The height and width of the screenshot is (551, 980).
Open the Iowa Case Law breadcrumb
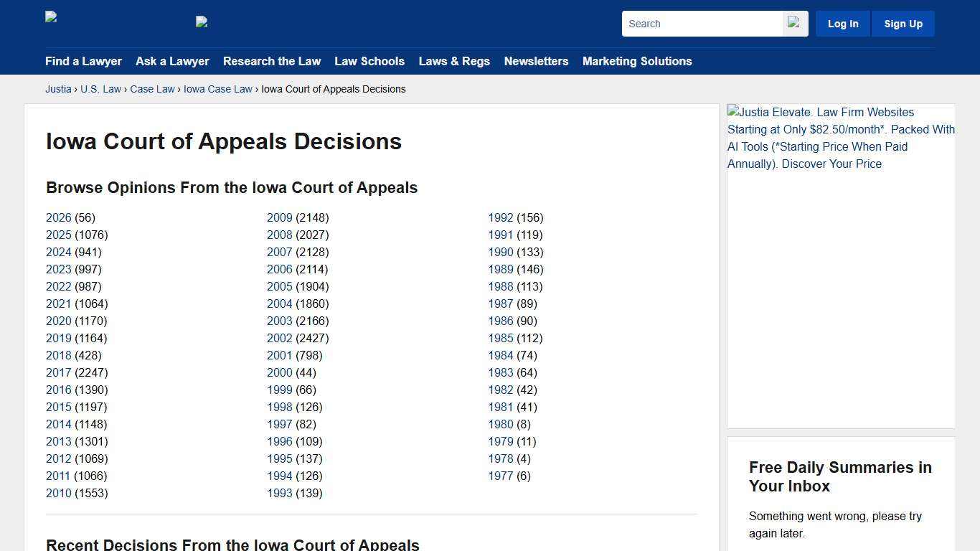point(218,89)
